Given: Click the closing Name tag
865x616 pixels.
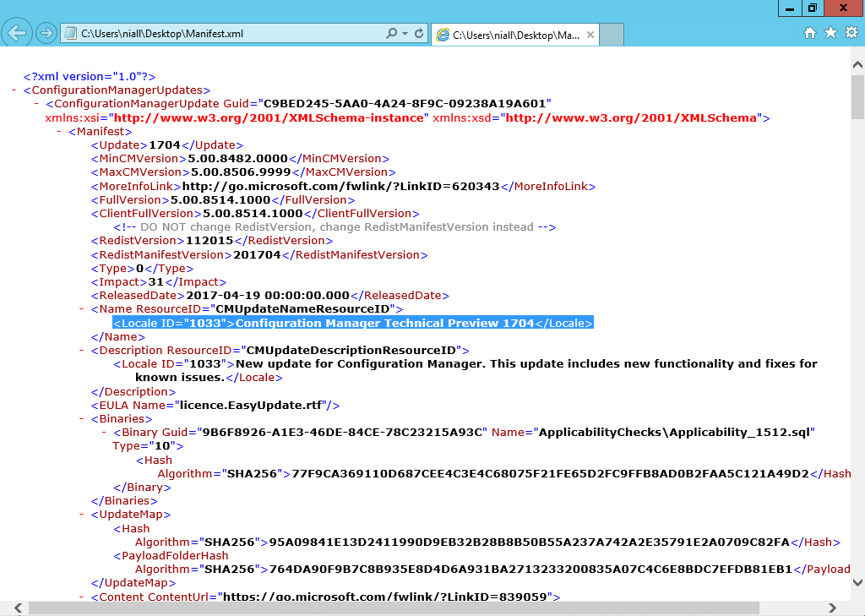Looking at the screenshot, I should (118, 336).
